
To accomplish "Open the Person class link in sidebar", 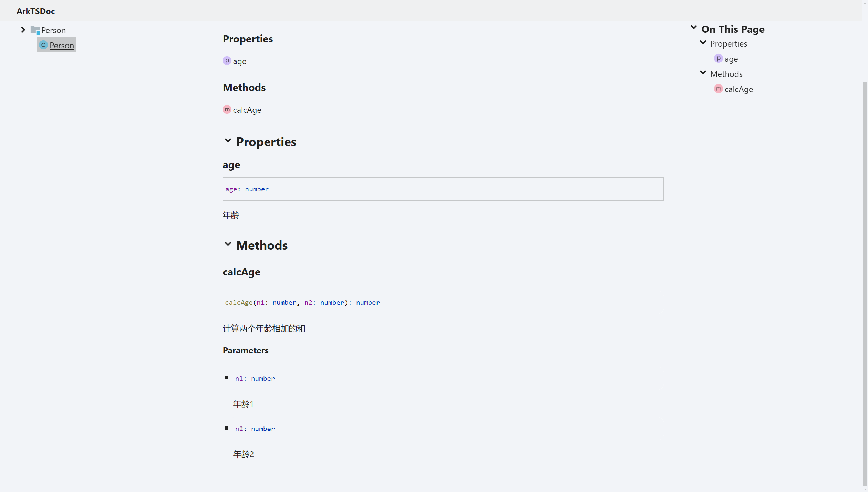I will tap(62, 46).
